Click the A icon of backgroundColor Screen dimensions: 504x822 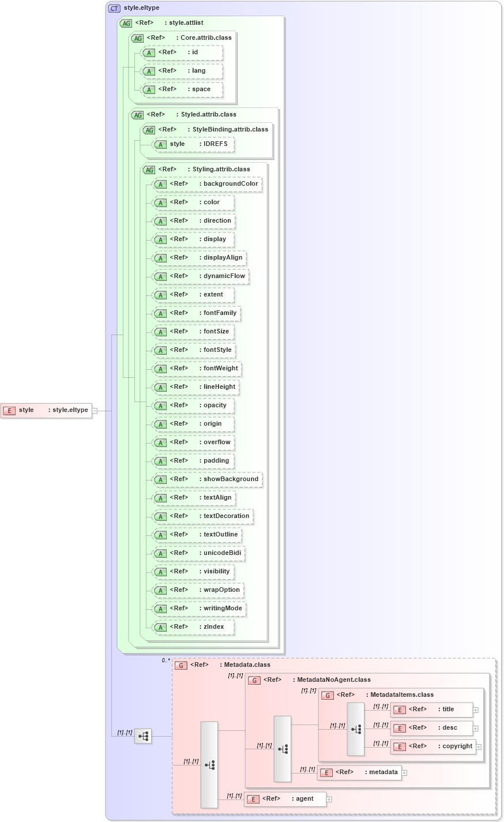tap(160, 184)
